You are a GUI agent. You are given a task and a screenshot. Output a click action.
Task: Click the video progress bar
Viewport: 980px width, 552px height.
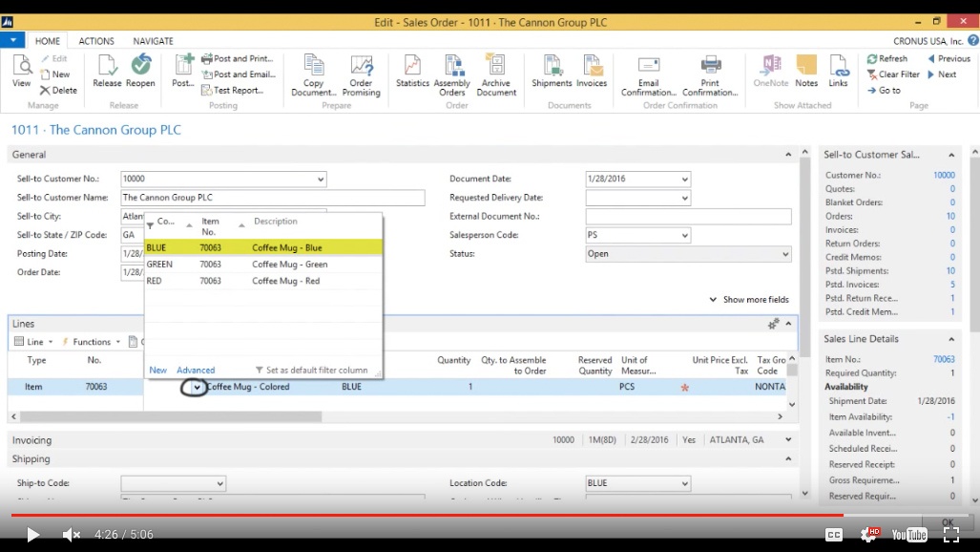(x=477, y=515)
